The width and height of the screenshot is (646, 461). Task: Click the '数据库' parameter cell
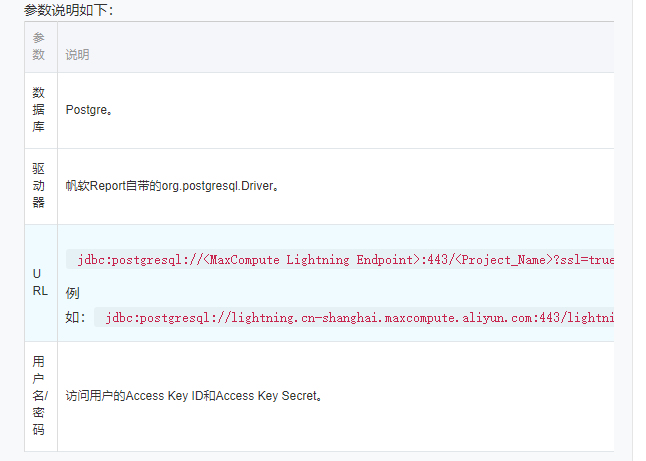(41, 110)
